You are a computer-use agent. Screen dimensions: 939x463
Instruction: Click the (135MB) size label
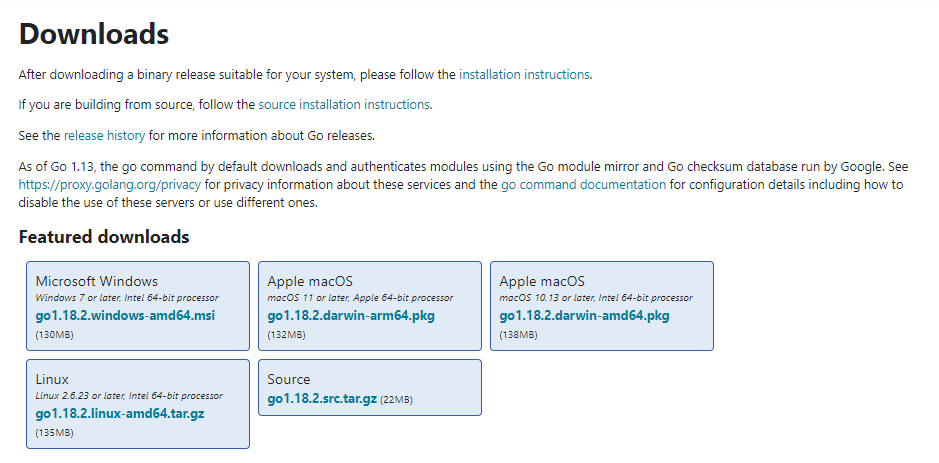pyautogui.click(x=54, y=432)
